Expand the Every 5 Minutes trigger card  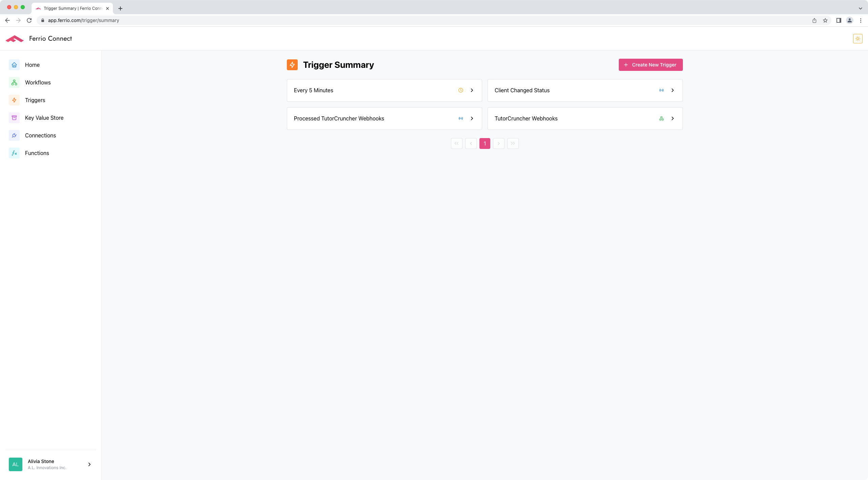click(472, 90)
